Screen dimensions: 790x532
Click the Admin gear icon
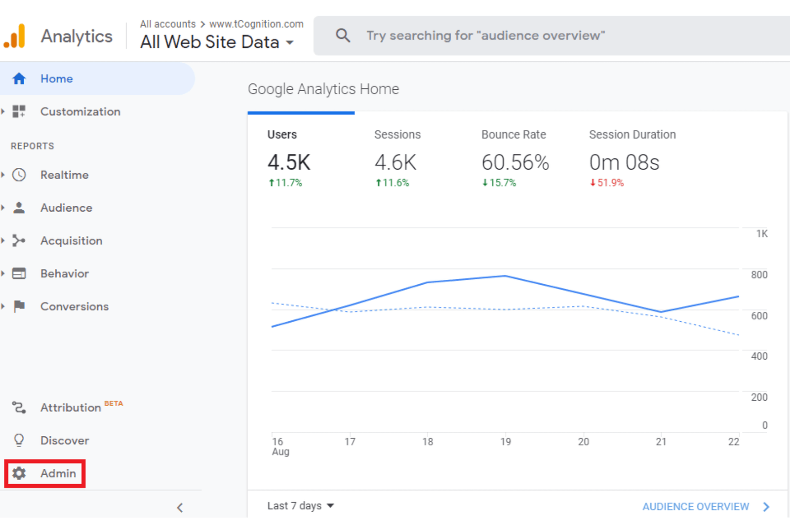pos(19,473)
